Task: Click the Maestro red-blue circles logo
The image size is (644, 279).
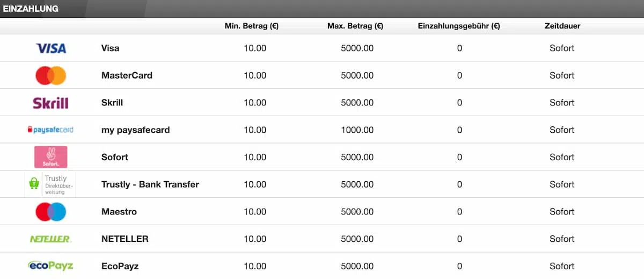Action: pyautogui.click(x=51, y=212)
